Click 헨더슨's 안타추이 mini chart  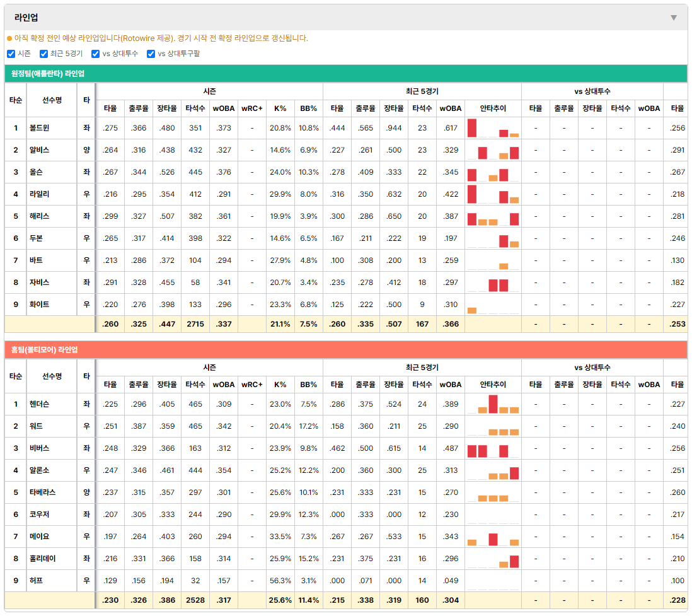tap(493, 404)
